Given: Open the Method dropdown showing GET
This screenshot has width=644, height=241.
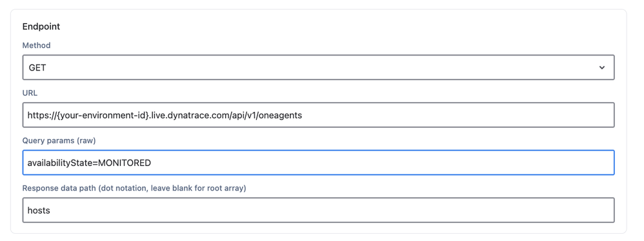Looking at the screenshot, I should pyautogui.click(x=318, y=67).
